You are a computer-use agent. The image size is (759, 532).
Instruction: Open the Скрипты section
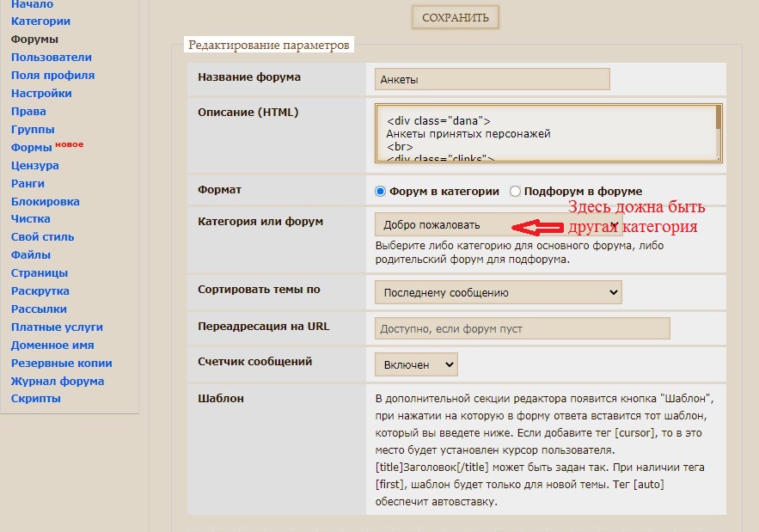pos(36,399)
